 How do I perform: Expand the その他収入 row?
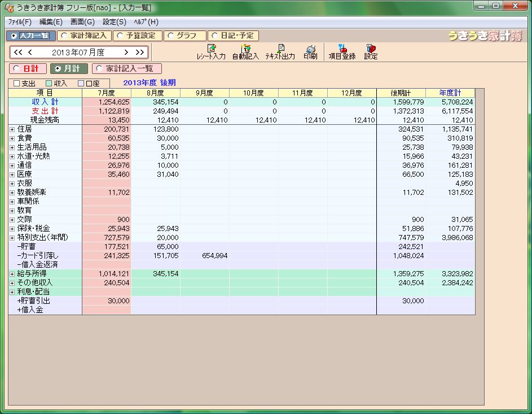[x=12, y=283]
